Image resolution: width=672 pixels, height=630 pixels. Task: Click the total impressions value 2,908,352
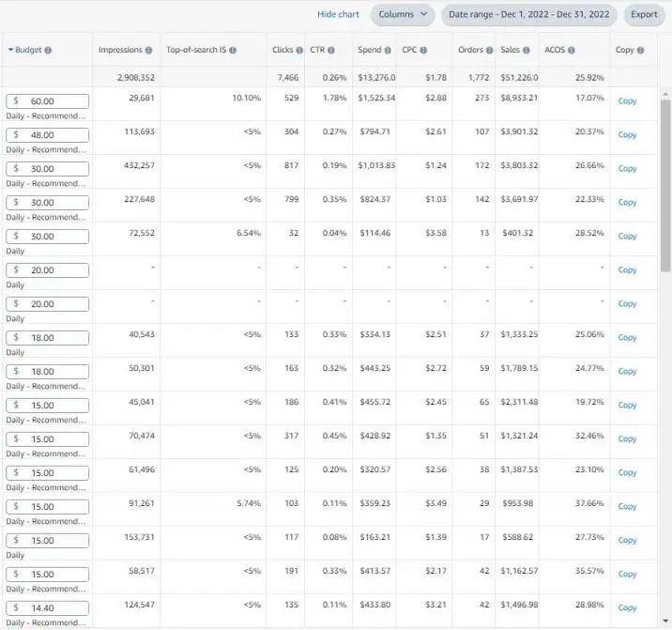tap(136, 78)
